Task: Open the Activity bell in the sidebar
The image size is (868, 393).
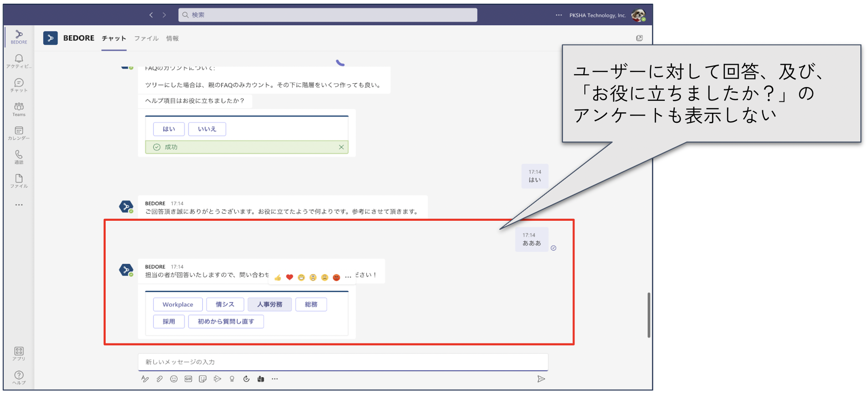Action: click(19, 61)
